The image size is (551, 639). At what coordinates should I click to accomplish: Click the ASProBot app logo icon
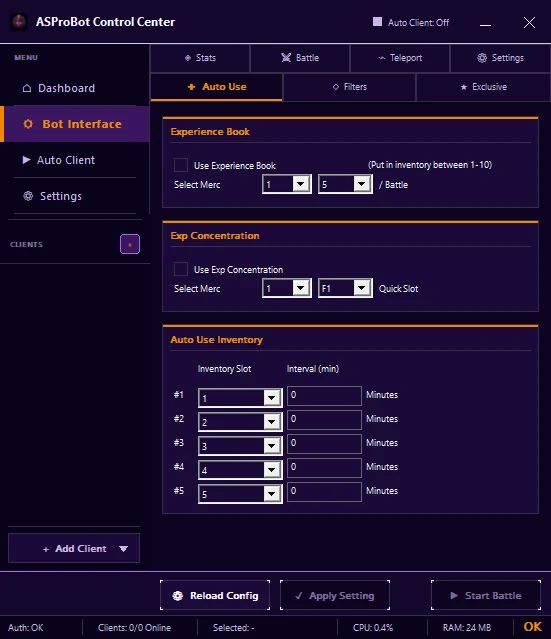coord(19,22)
